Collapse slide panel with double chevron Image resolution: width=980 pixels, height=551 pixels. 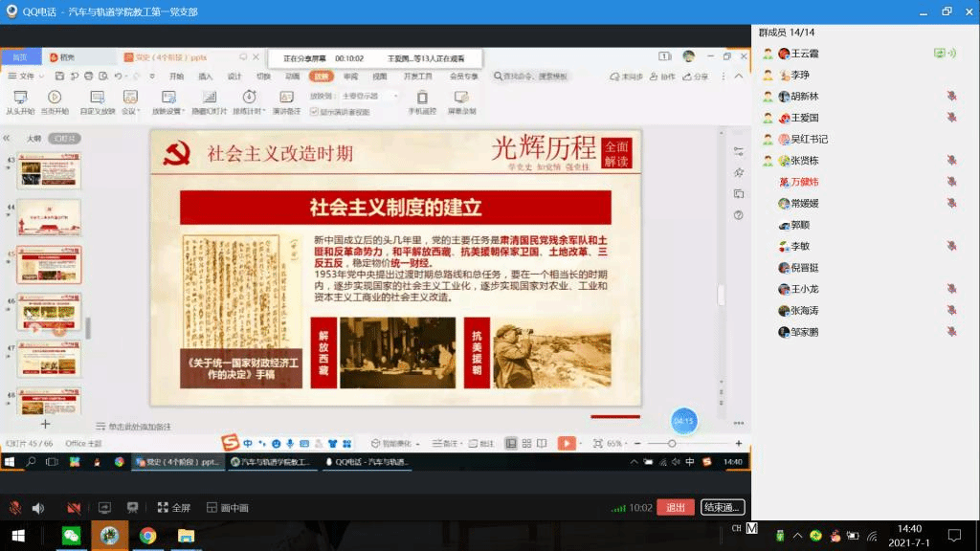click(7, 138)
